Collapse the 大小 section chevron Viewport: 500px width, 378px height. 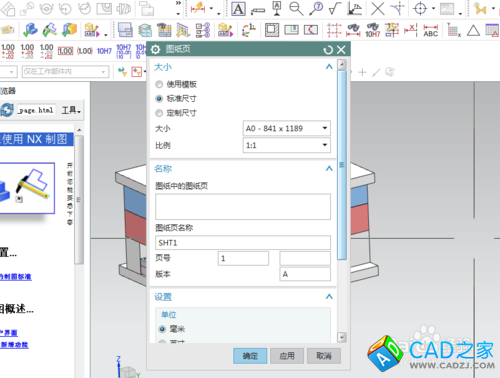point(329,67)
